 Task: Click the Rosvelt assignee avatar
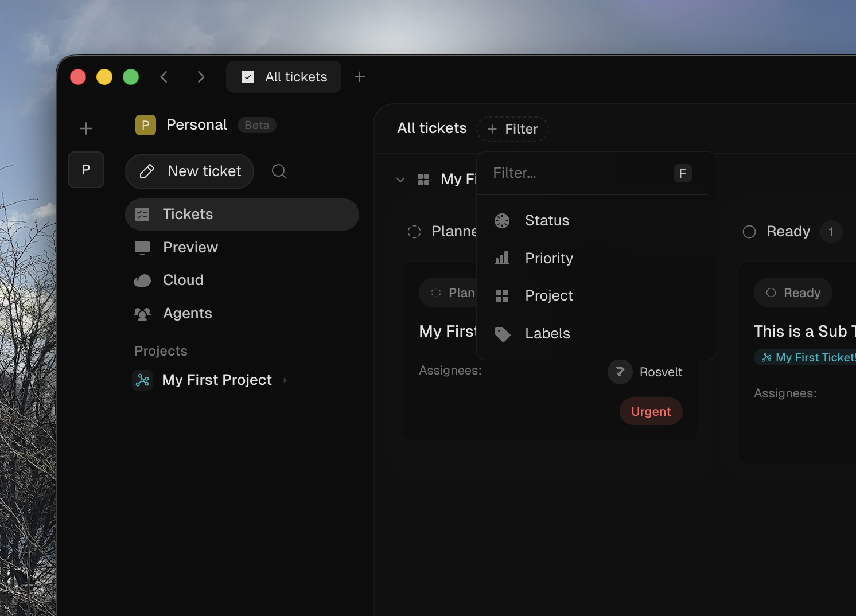(620, 372)
